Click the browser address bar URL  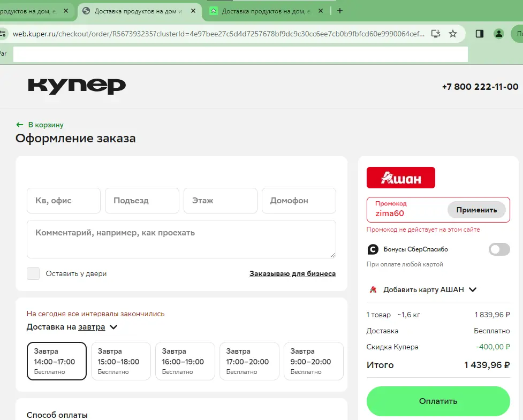[218, 34]
